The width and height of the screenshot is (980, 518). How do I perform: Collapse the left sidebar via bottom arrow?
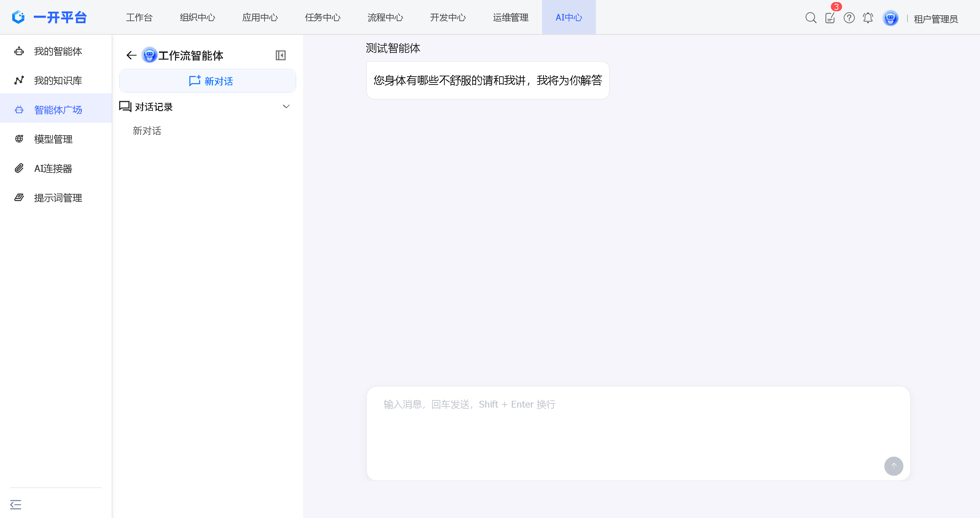pos(16,504)
